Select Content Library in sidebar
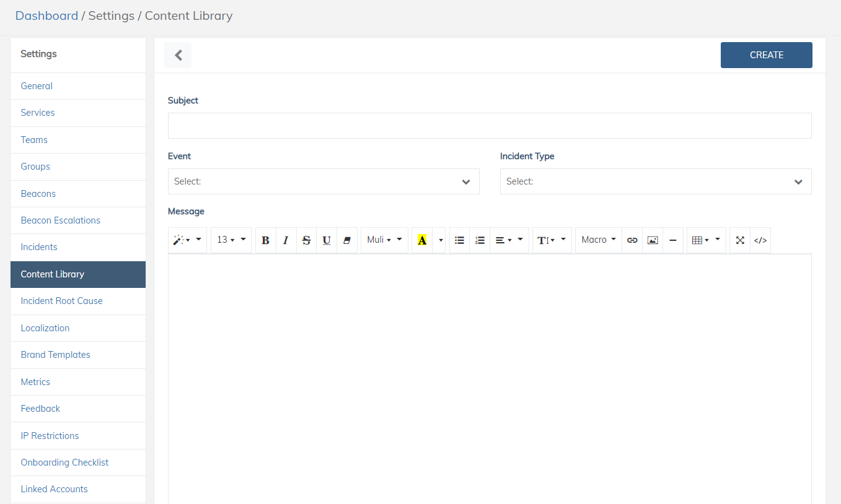This screenshot has width=841, height=504. 78,274
